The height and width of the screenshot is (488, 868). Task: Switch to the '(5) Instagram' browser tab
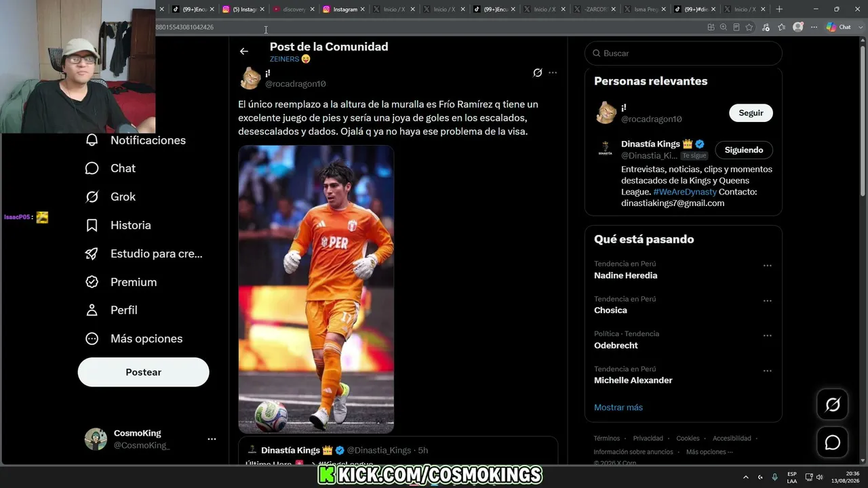[244, 9]
